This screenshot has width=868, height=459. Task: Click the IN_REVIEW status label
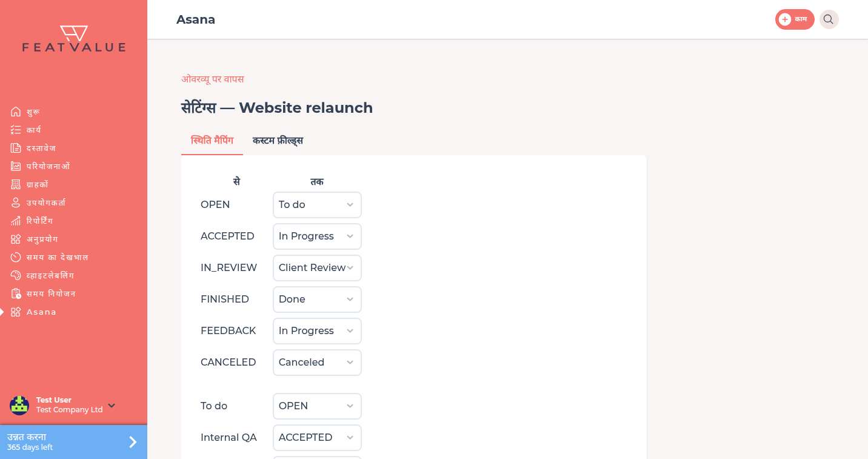coord(229,267)
